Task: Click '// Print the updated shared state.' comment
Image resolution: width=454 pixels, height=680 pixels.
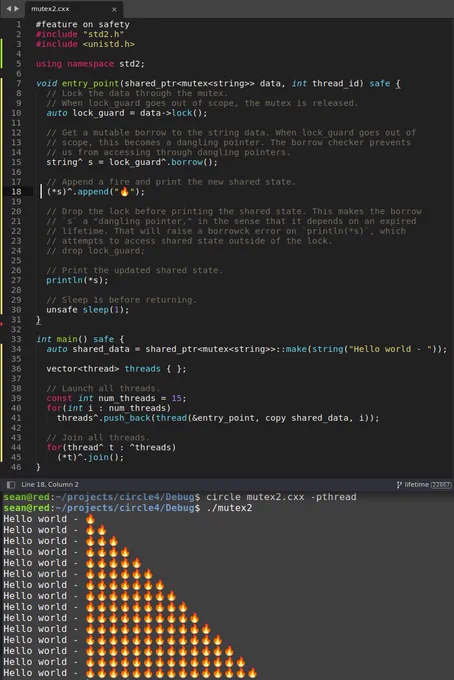Action: pyautogui.click(x=134, y=271)
